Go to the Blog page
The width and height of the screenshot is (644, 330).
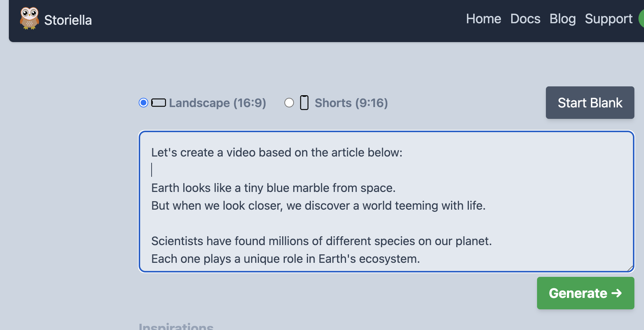[562, 19]
